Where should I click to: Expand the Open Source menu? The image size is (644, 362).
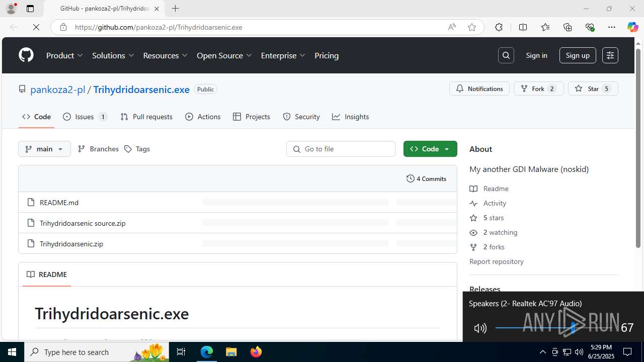pos(224,55)
